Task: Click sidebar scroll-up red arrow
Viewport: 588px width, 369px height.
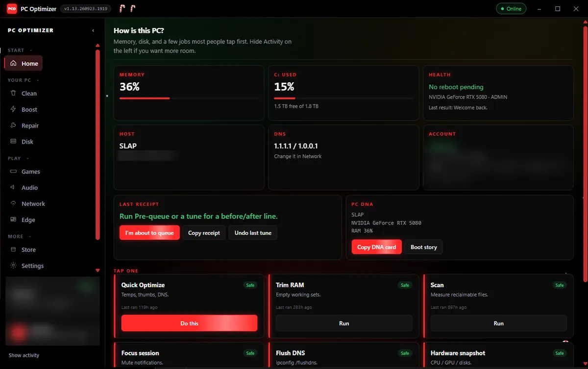Action: pyautogui.click(x=98, y=46)
